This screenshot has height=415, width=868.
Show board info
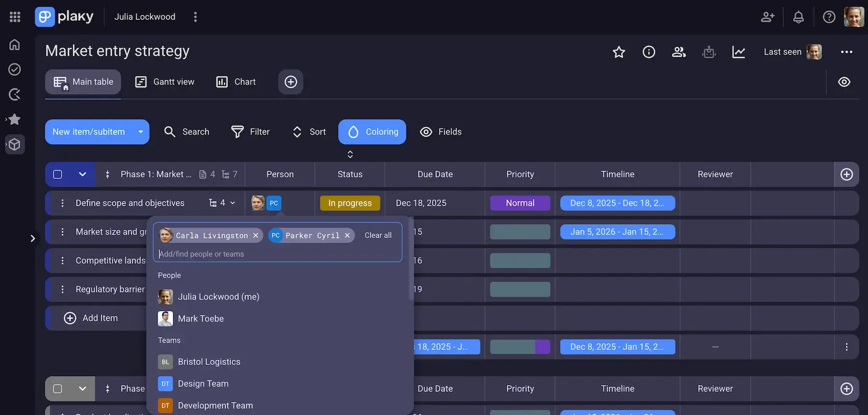649,52
